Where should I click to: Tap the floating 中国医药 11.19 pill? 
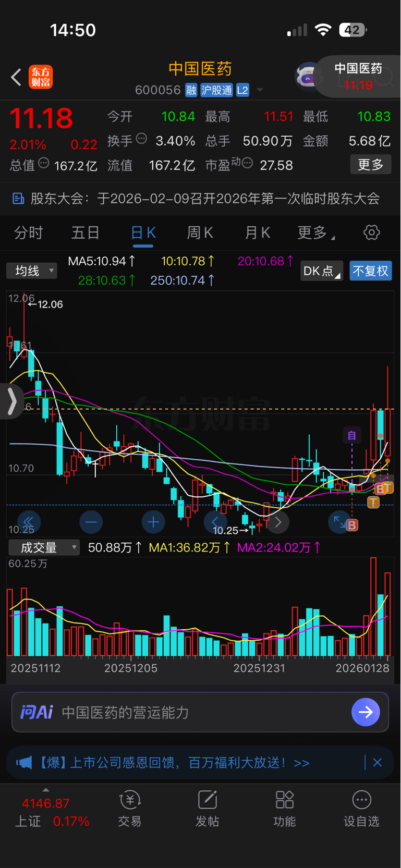point(358,77)
